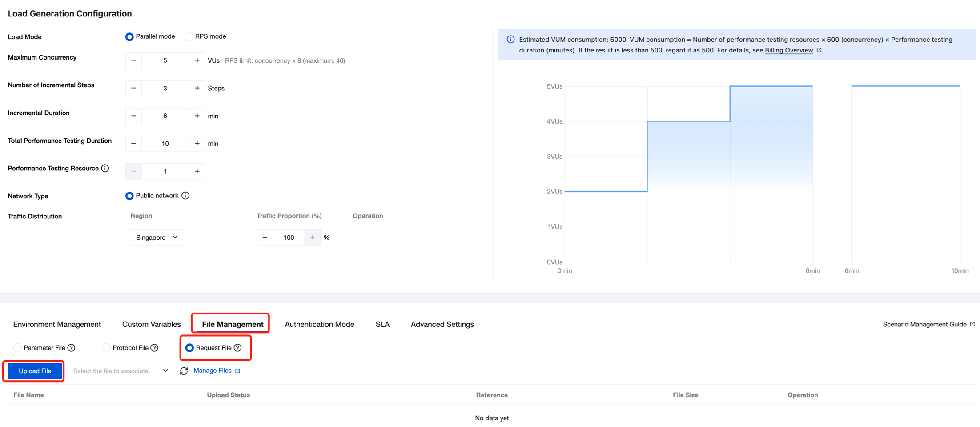
Task: Click the Performance Testing Resource info icon
Action: point(105,168)
